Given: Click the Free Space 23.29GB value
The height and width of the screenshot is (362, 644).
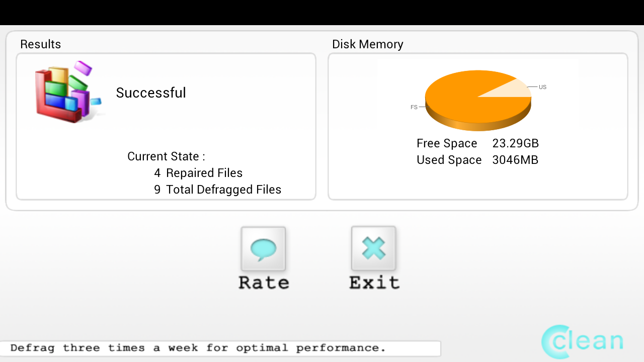Looking at the screenshot, I should [x=516, y=143].
